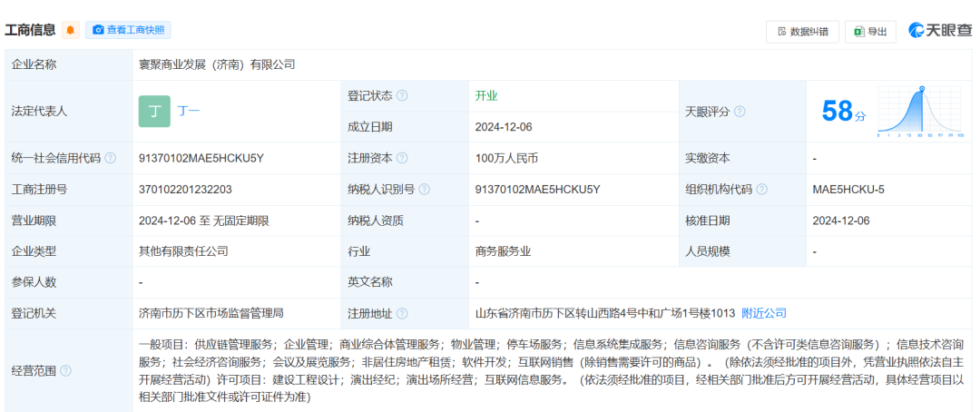Click help icon beside 纳税人识别号
The image size is (980, 412).
pos(424,190)
